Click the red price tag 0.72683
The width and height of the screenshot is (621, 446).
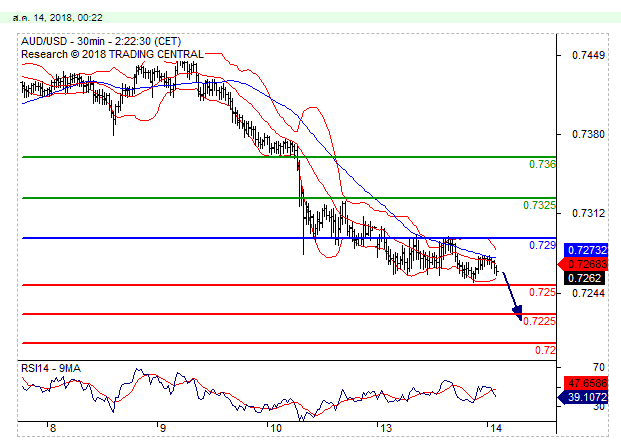[583, 264]
